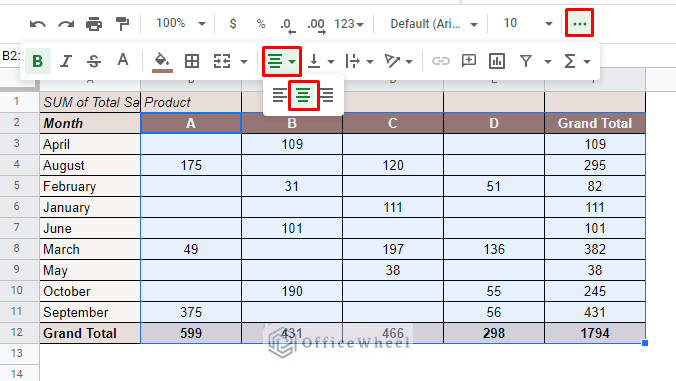Format as percent
The image size is (676, 381).
click(x=261, y=24)
